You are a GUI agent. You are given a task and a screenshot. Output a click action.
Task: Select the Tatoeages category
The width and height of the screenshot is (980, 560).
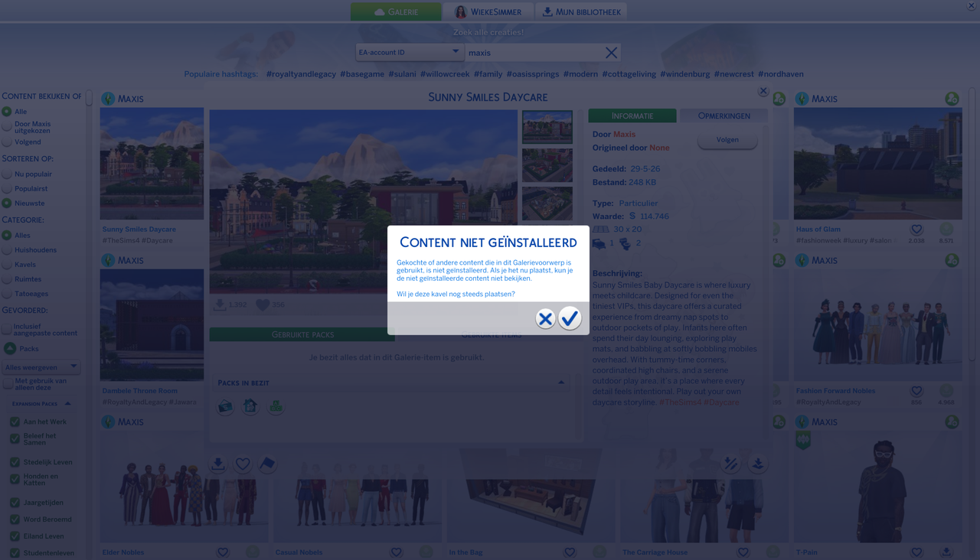pyautogui.click(x=7, y=294)
